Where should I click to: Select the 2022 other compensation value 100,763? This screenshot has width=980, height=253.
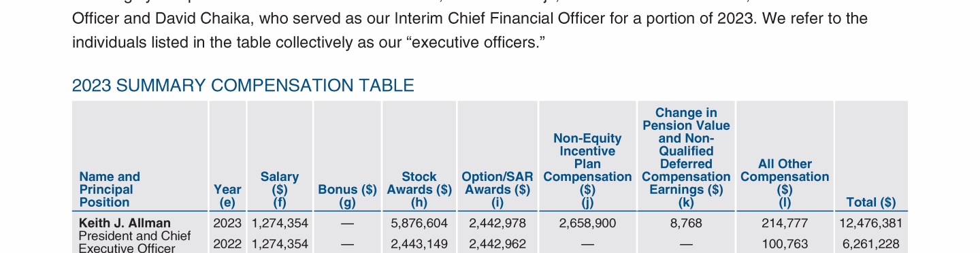coord(785,244)
